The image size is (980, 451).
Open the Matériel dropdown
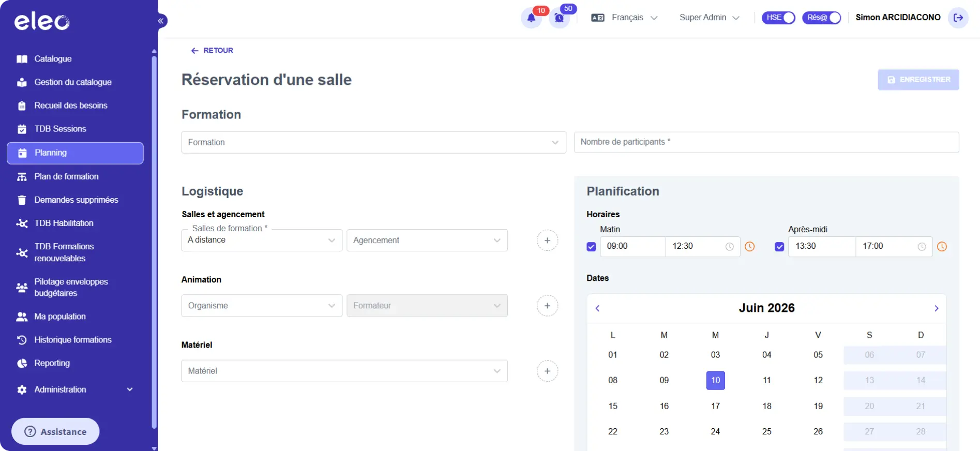[344, 371]
